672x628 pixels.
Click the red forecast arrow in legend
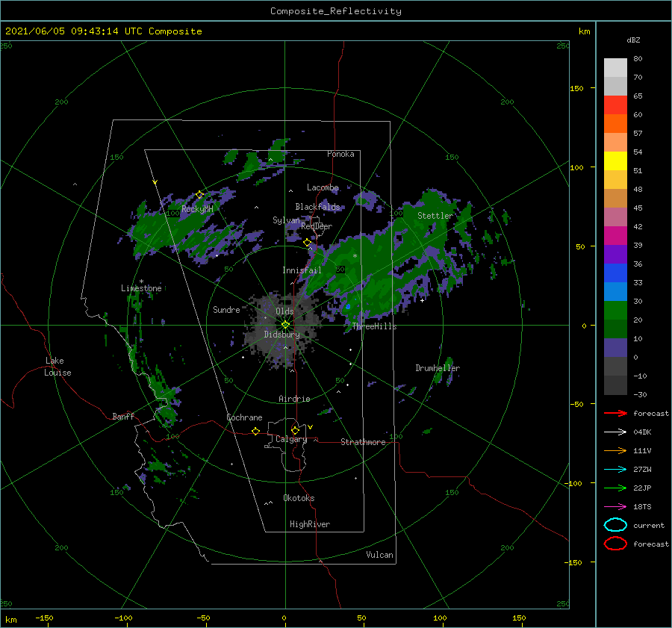pyautogui.click(x=615, y=413)
